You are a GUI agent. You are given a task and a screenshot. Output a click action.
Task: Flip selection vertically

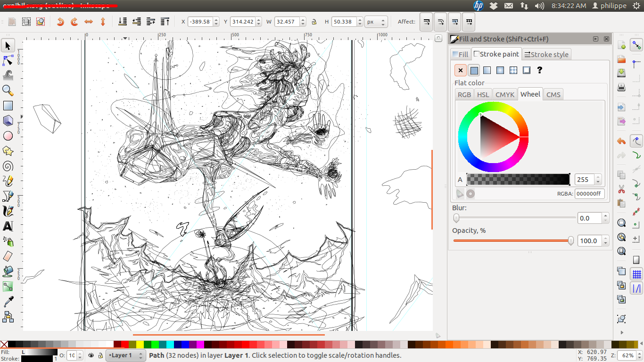point(102,22)
